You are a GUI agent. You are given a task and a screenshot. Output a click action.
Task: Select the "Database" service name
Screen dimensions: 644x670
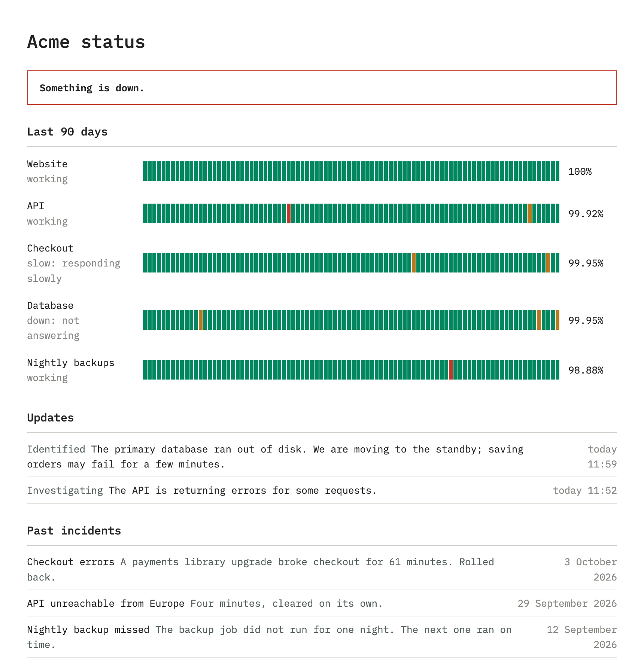pos(50,305)
